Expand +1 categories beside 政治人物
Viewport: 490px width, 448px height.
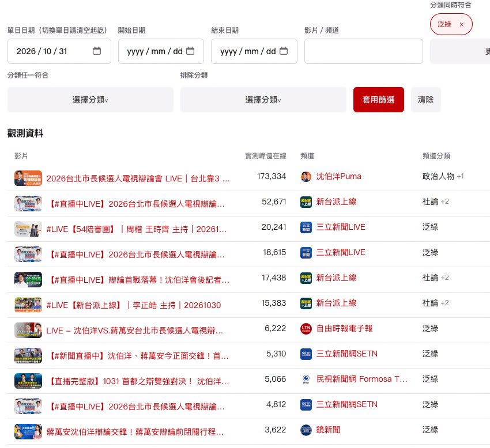coord(461,176)
